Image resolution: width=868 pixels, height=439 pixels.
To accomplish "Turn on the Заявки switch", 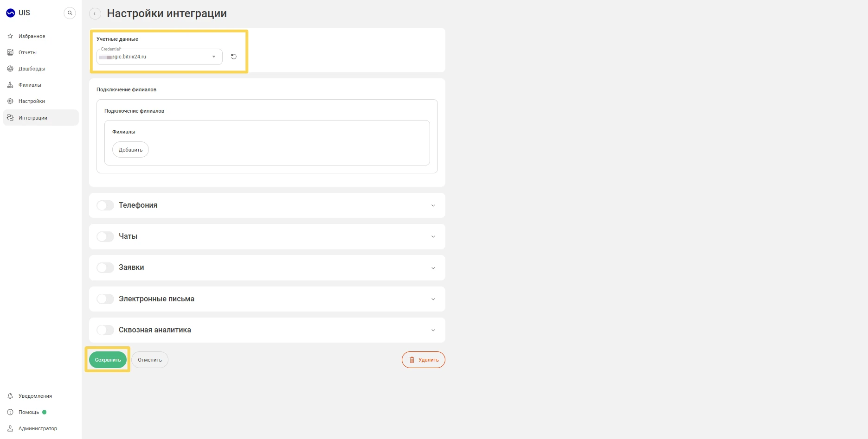I will pos(105,267).
